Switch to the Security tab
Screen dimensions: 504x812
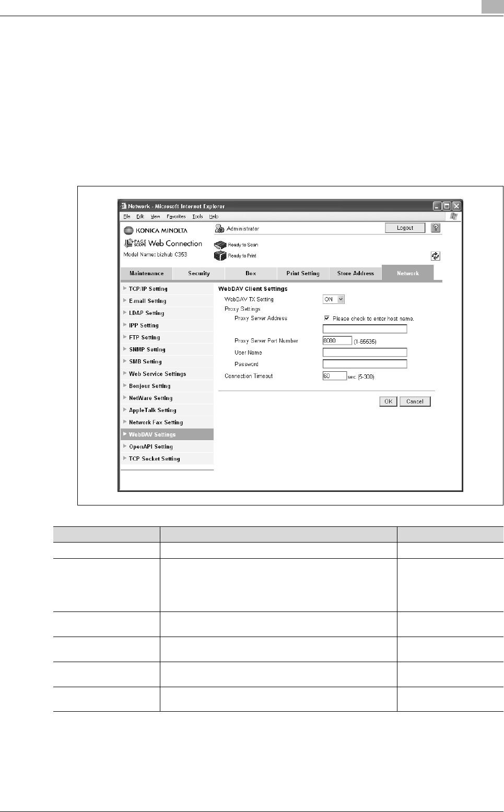click(198, 273)
